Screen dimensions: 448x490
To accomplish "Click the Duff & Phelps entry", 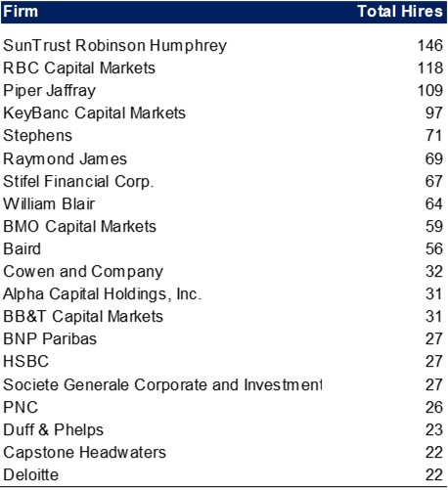I will click(54, 429).
